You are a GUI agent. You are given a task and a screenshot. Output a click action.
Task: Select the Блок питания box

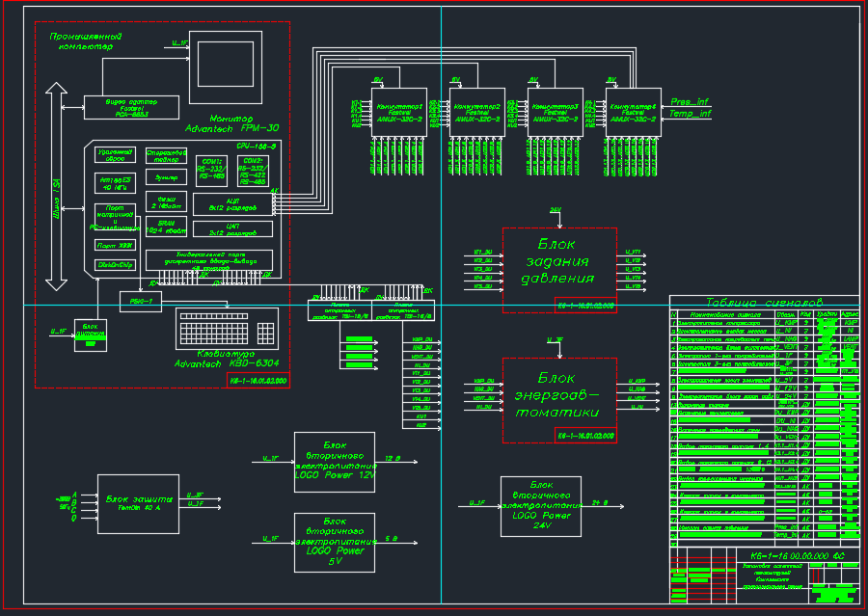(x=91, y=335)
